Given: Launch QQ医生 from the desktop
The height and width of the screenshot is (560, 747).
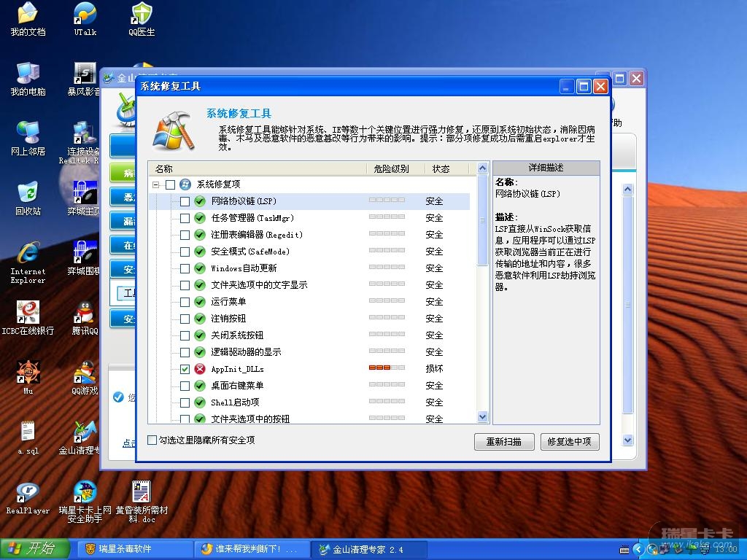Looking at the screenshot, I should coord(142,20).
